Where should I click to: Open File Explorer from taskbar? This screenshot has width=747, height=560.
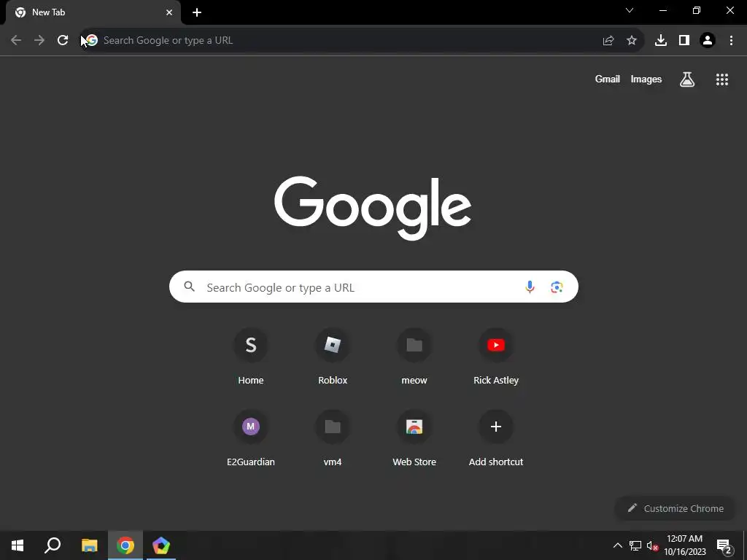[x=89, y=545]
